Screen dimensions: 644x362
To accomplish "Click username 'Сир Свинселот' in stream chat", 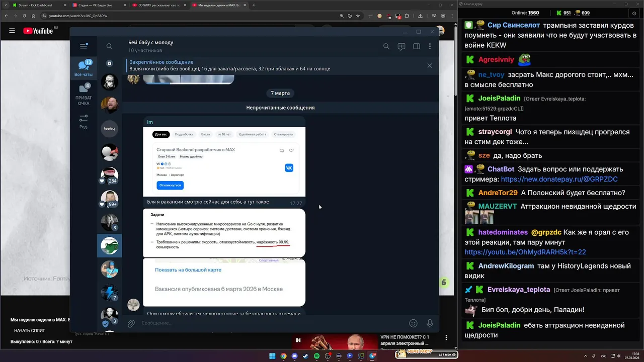I will [514, 25].
